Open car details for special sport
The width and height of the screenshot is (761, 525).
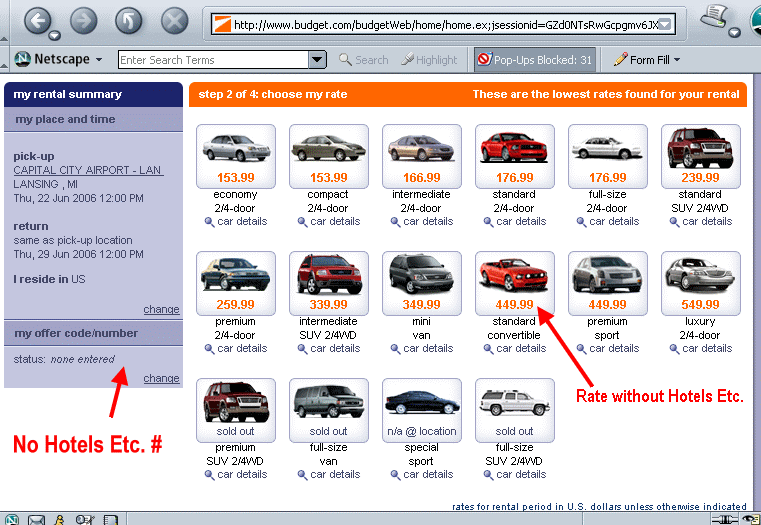(x=422, y=475)
